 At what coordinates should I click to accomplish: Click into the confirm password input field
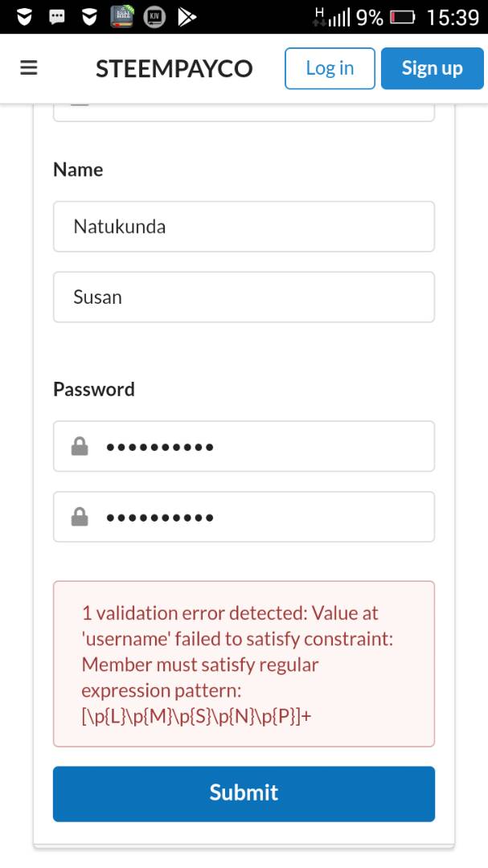[x=257, y=517]
